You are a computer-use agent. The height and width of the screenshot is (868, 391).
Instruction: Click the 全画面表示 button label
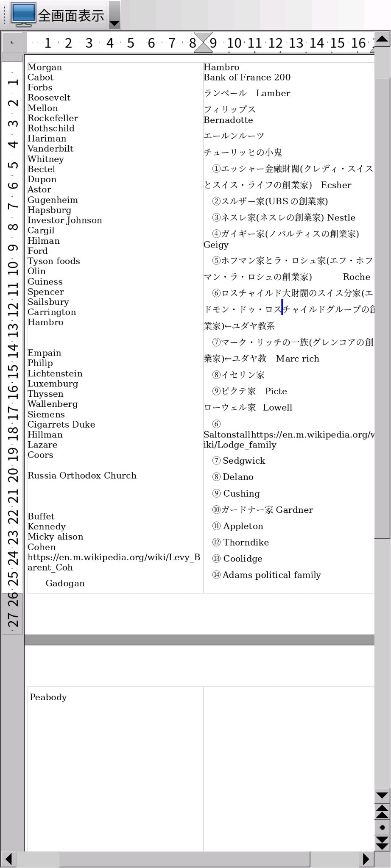point(71,16)
